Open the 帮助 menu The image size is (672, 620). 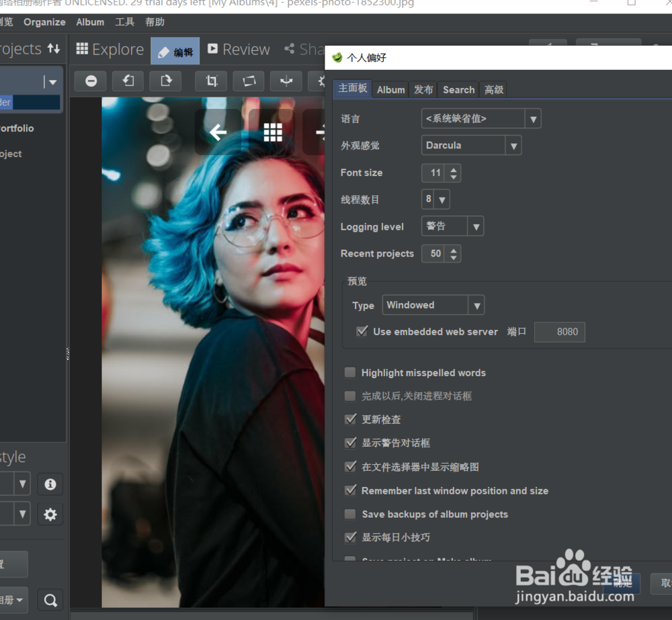point(155,22)
